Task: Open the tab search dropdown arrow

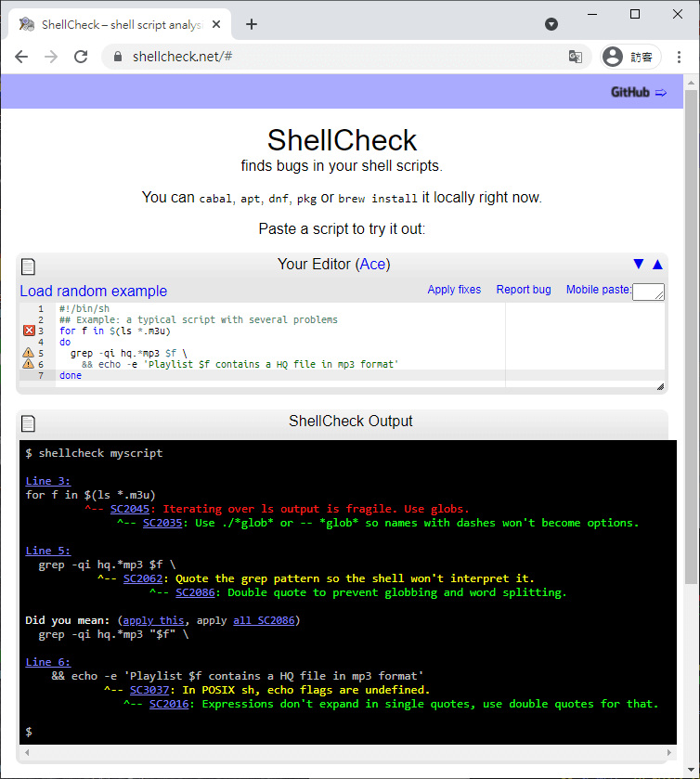Action: [551, 24]
